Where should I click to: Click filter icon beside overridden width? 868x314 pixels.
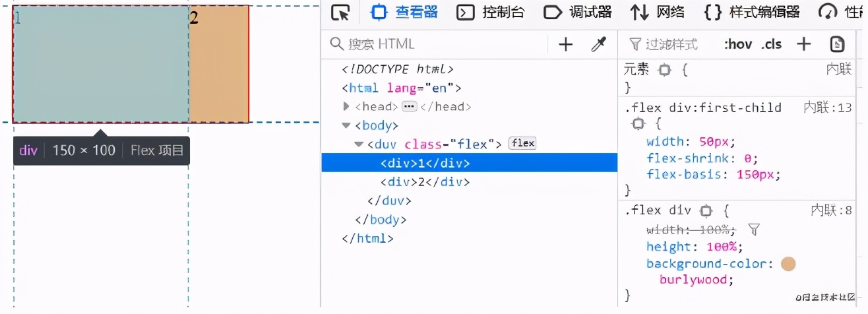[755, 230]
